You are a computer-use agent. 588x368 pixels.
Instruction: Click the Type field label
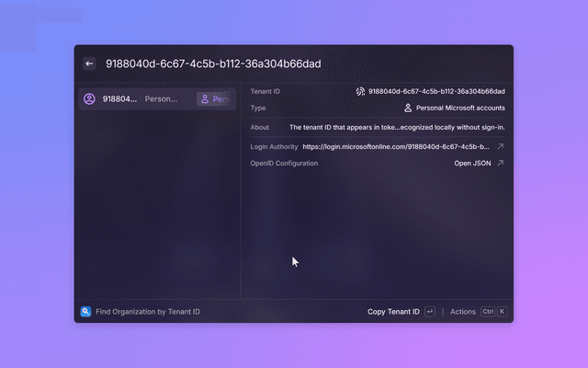258,108
